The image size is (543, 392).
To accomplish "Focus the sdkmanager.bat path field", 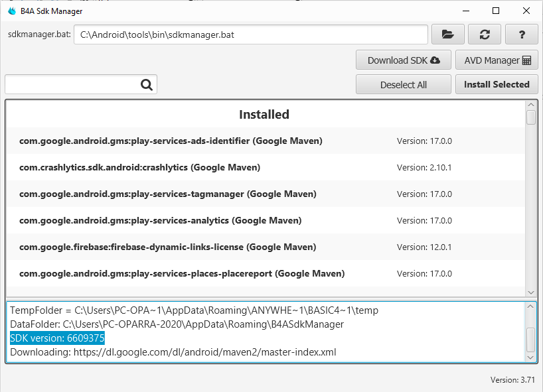I will [251, 34].
